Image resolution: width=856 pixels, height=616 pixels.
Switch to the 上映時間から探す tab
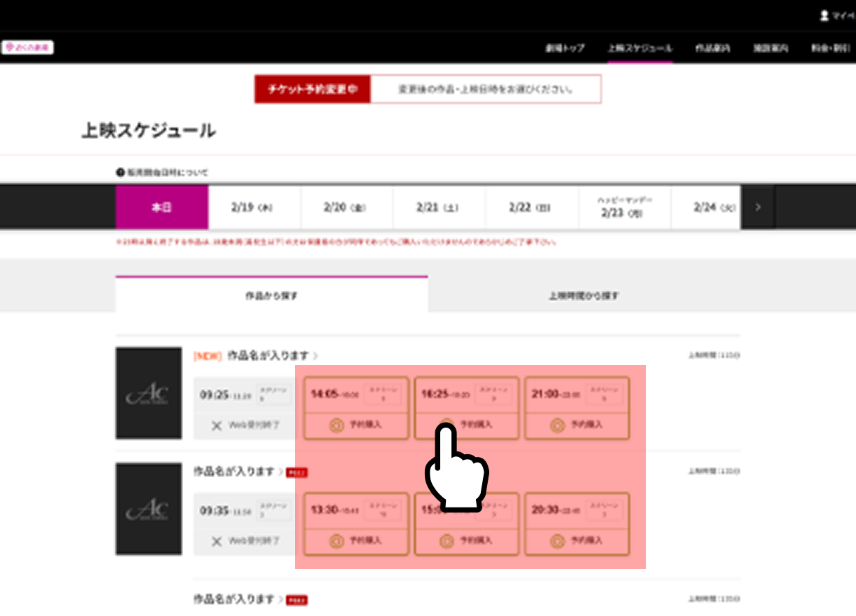click(x=584, y=295)
